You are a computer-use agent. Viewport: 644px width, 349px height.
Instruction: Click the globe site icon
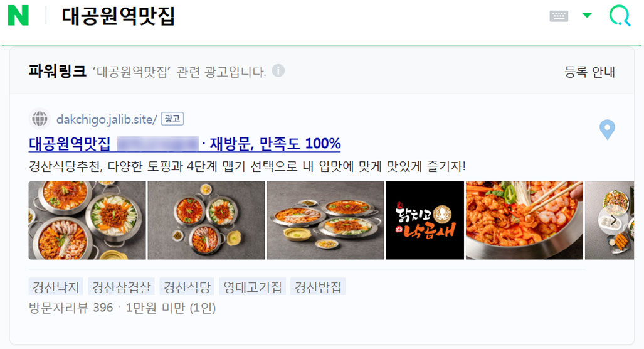[40, 119]
